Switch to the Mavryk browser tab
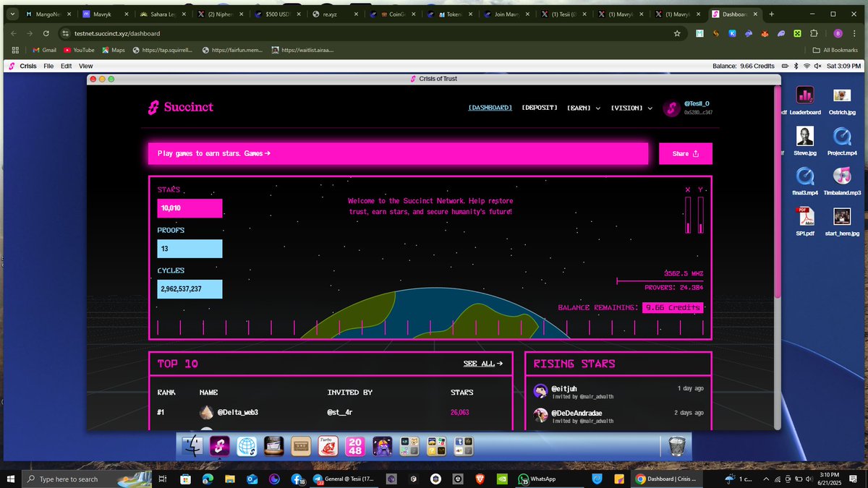The height and width of the screenshot is (488, 868). point(105,14)
